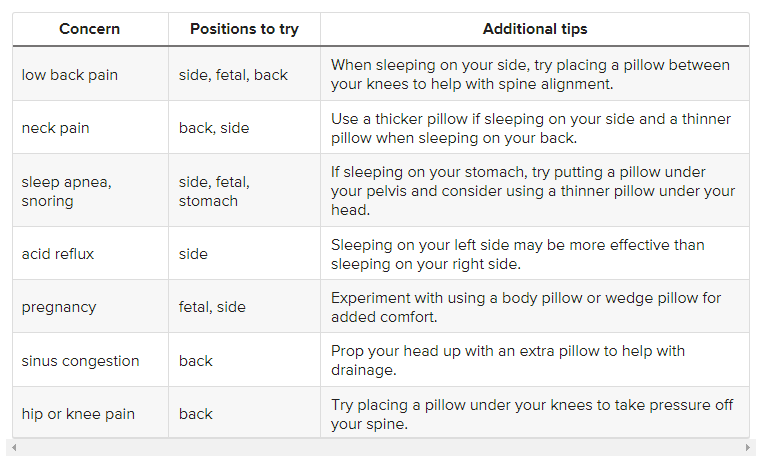This screenshot has height=468, width=769.
Task: Click the "pregnancy" concern cell
Action: (59, 307)
